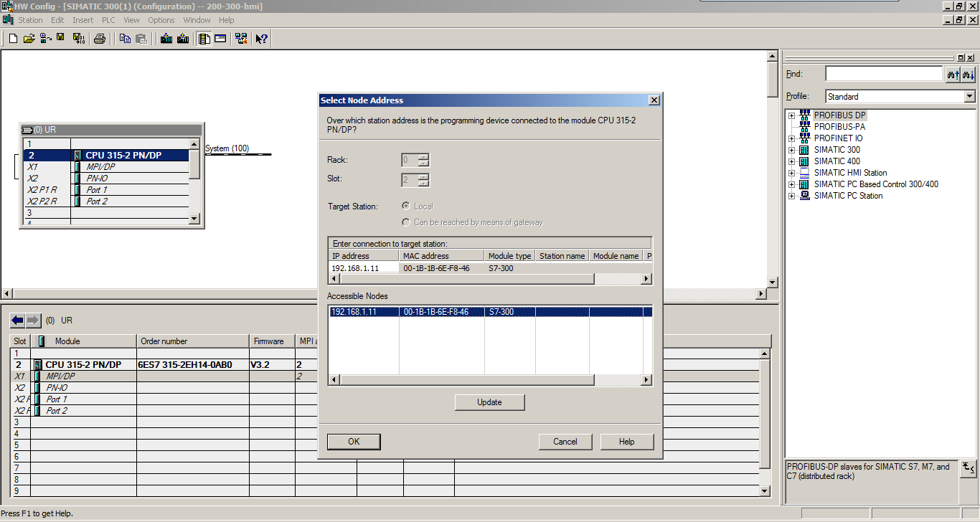Click the context Help pointer toolbar icon
The image size is (980, 522).
pos(262,39)
